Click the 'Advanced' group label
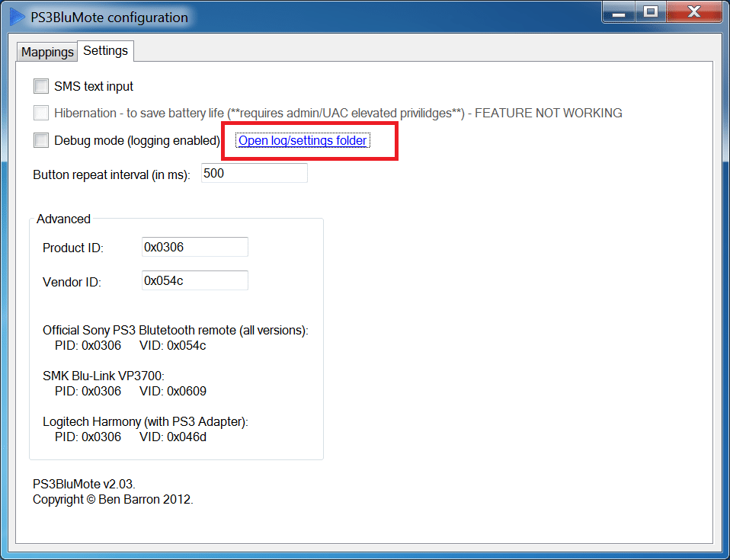 pyautogui.click(x=63, y=219)
